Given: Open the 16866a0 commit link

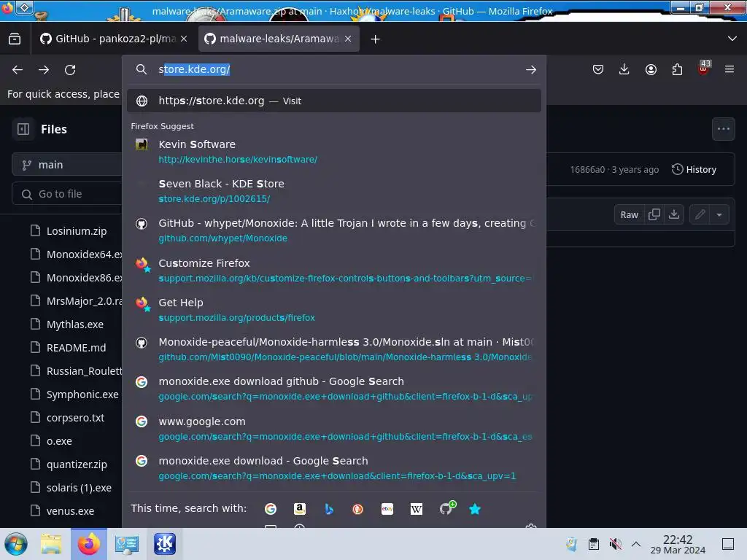Looking at the screenshot, I should [x=587, y=169].
